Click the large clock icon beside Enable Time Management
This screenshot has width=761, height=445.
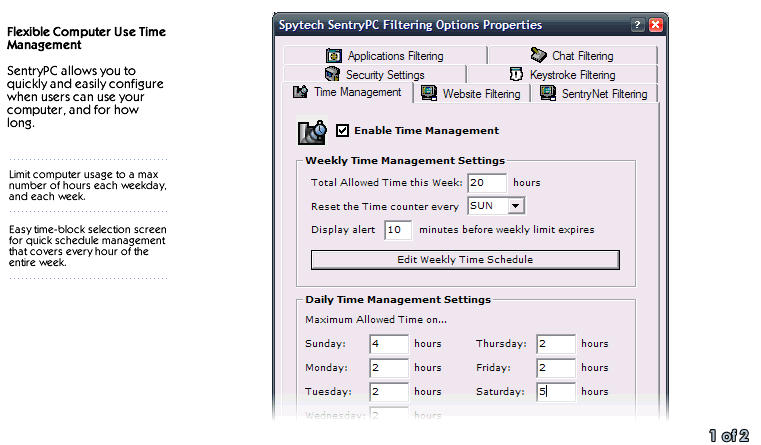click(312, 132)
